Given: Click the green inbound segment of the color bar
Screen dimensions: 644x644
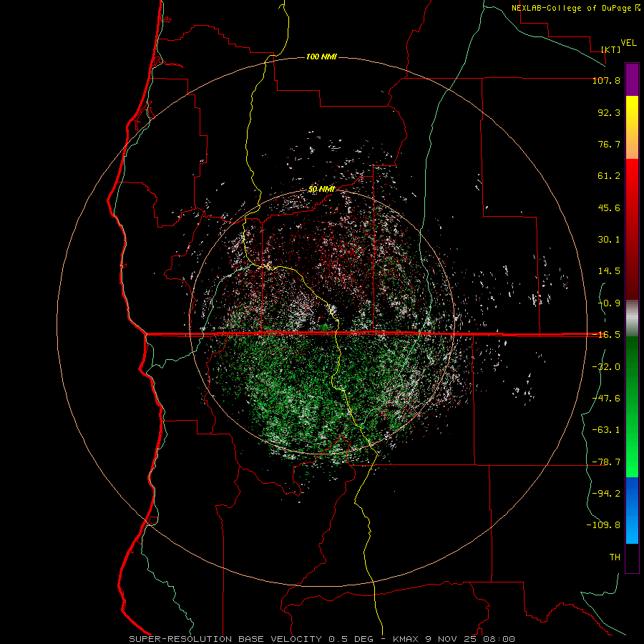Looking at the screenshot, I should click(x=632, y=407).
